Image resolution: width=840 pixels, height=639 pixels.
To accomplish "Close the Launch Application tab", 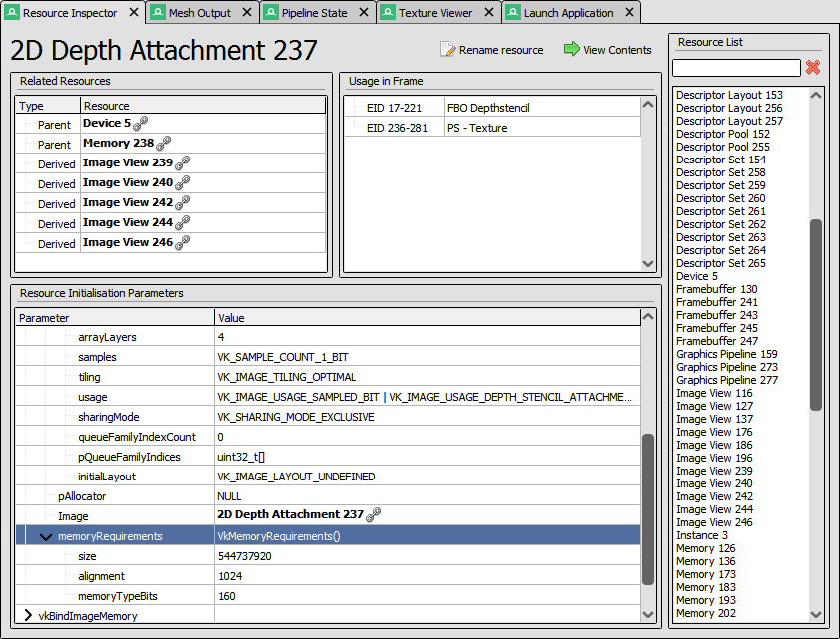I will (630, 12).
